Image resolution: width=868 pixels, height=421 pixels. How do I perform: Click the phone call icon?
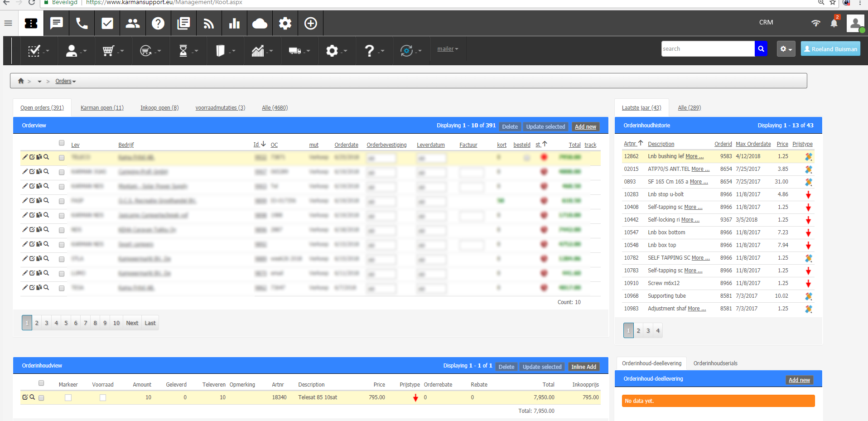[x=82, y=23]
